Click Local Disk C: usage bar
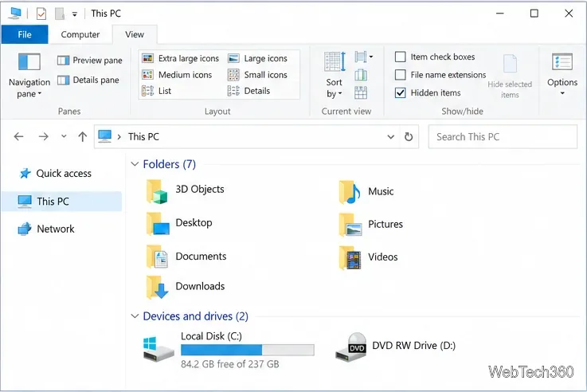 pos(248,350)
